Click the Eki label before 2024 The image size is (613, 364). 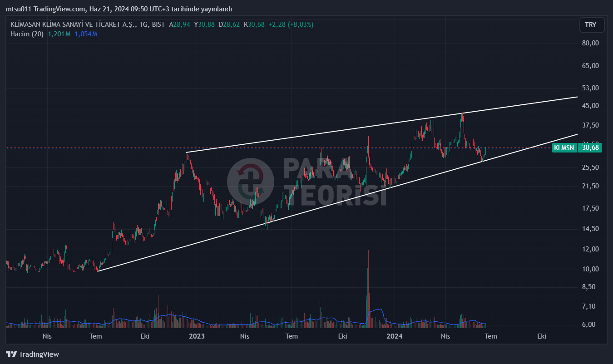click(343, 336)
